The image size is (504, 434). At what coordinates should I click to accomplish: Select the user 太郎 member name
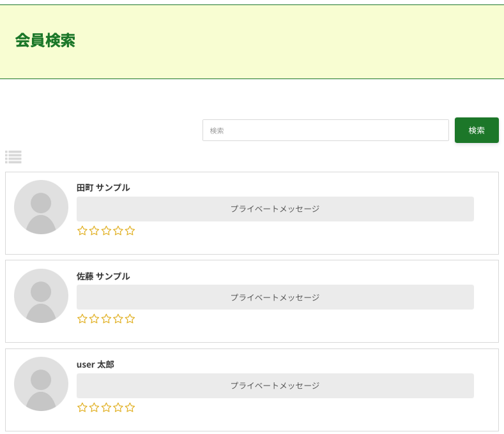pos(95,364)
